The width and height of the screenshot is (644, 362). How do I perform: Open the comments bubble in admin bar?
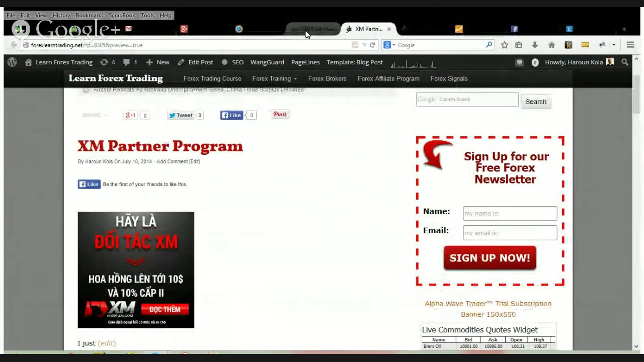(x=130, y=62)
